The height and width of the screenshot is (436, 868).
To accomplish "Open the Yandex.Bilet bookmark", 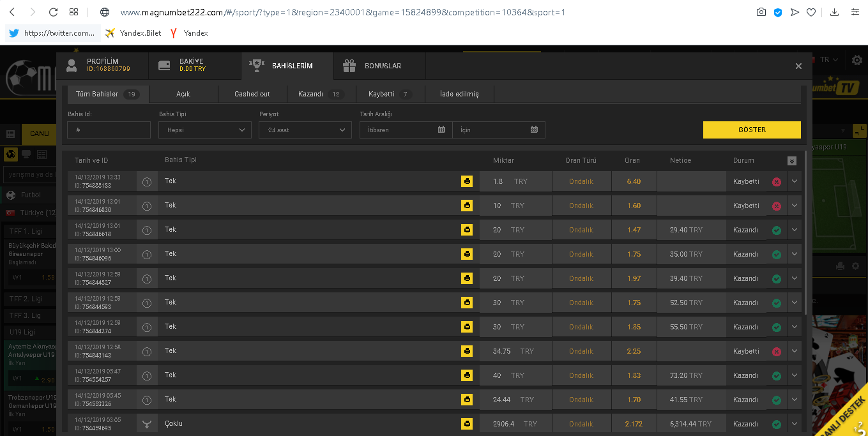I will [x=133, y=33].
